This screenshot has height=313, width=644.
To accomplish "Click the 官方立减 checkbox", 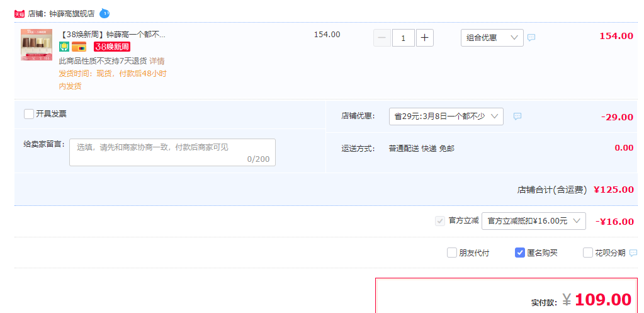I will (x=440, y=221).
